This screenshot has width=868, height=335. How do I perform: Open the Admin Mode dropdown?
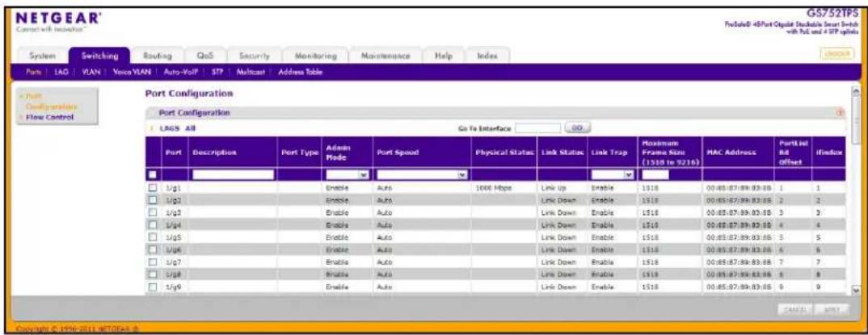[348, 174]
